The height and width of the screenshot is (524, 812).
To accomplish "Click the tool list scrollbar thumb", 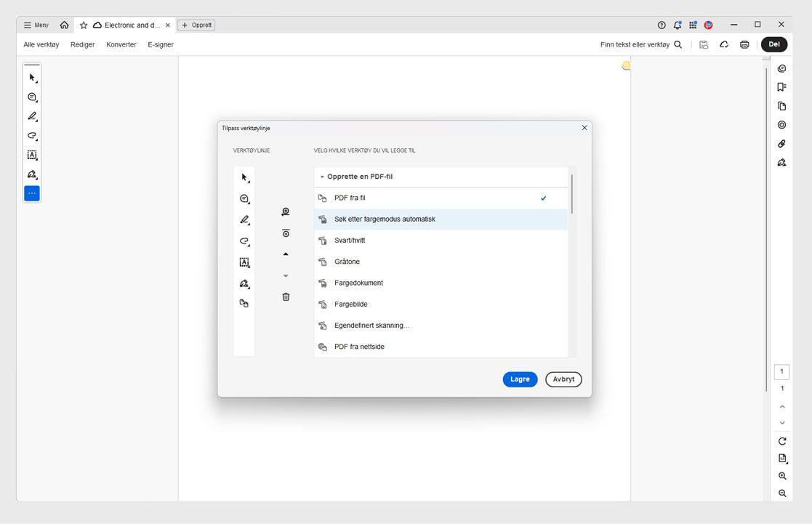I will [x=571, y=194].
